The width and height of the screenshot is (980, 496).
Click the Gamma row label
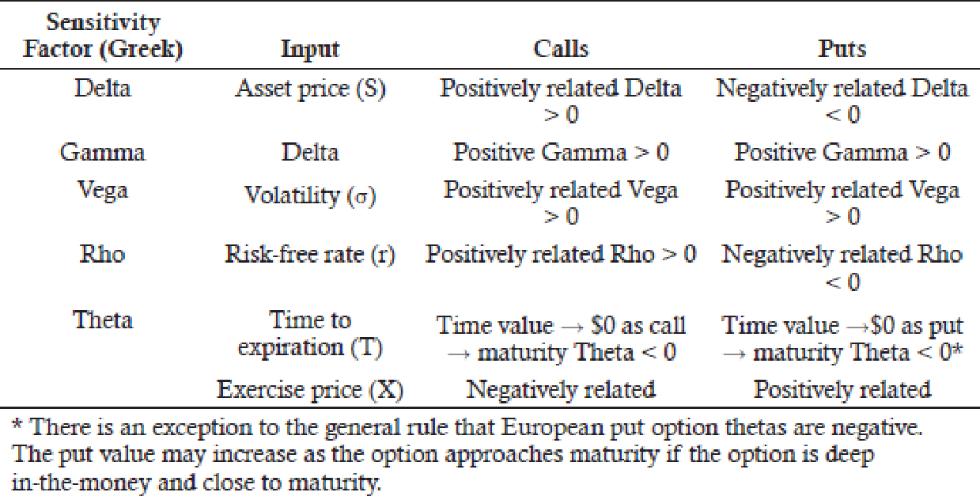[x=103, y=152]
